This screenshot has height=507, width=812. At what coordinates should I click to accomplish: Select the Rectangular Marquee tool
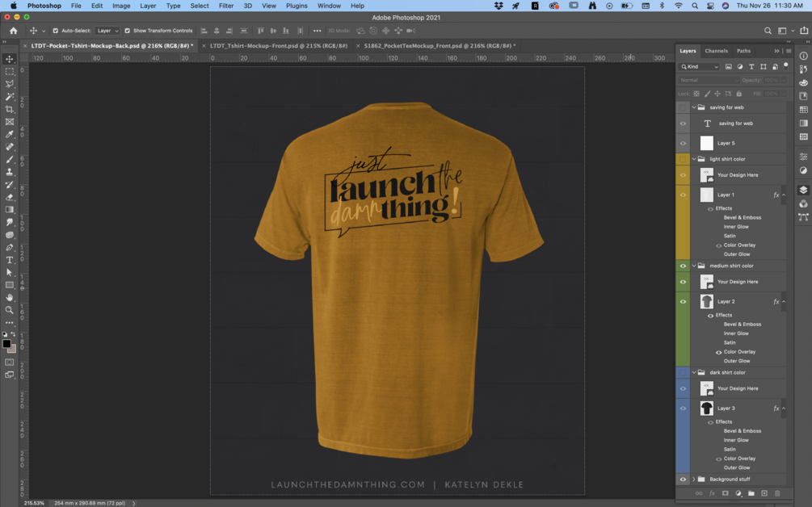(10, 71)
